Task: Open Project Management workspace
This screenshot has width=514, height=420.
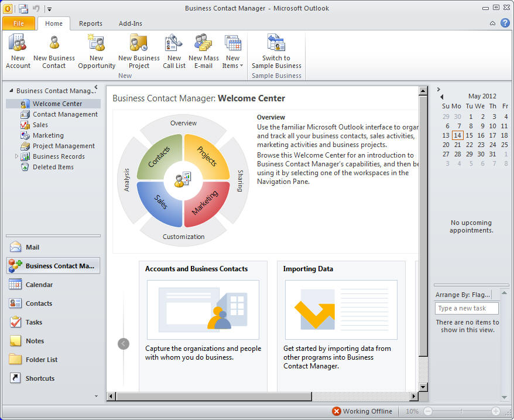Action: 58,146
